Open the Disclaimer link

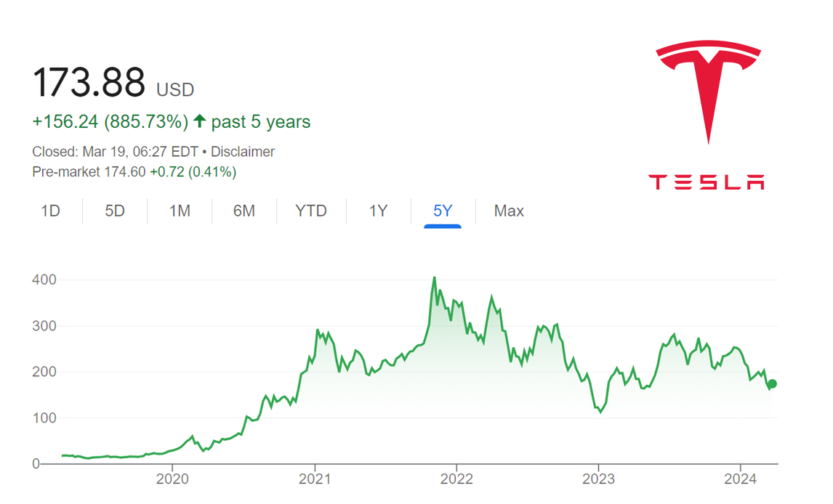click(244, 152)
